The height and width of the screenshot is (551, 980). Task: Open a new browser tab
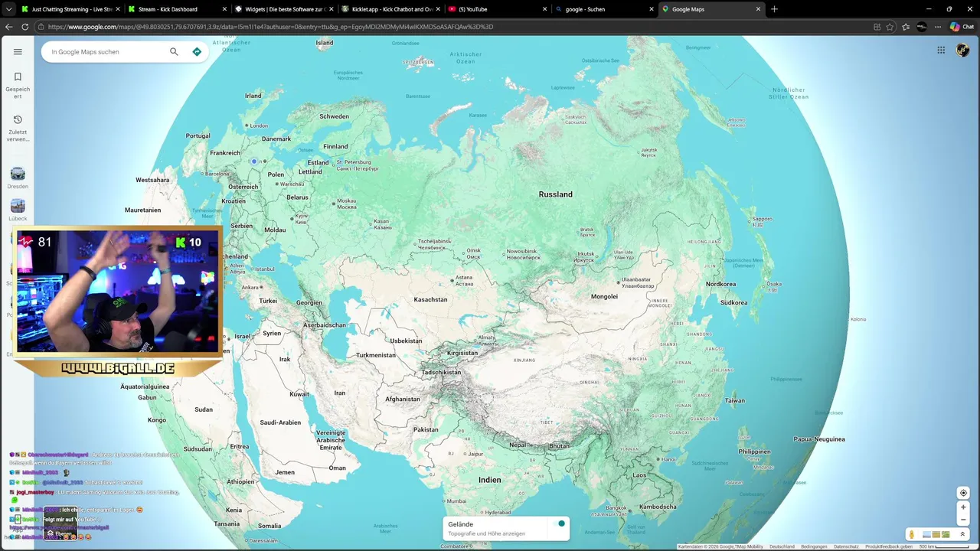[x=774, y=9]
